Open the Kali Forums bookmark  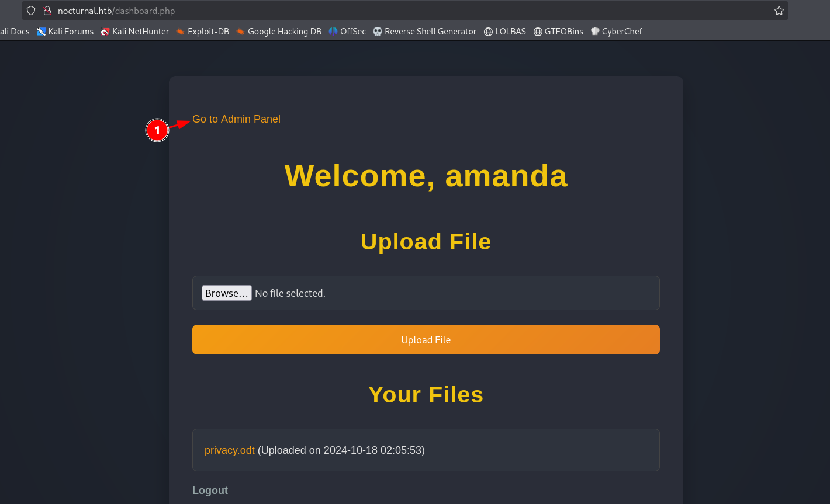tap(65, 32)
